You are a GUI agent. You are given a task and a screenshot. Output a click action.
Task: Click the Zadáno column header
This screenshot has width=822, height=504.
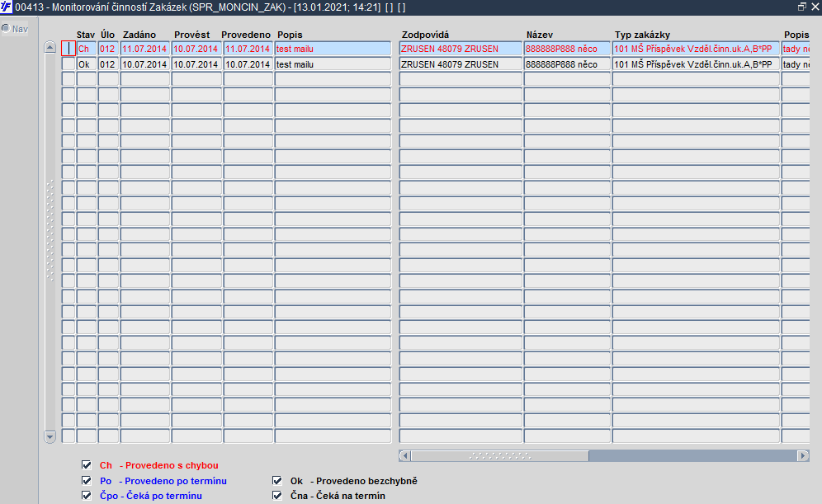pyautogui.click(x=139, y=35)
